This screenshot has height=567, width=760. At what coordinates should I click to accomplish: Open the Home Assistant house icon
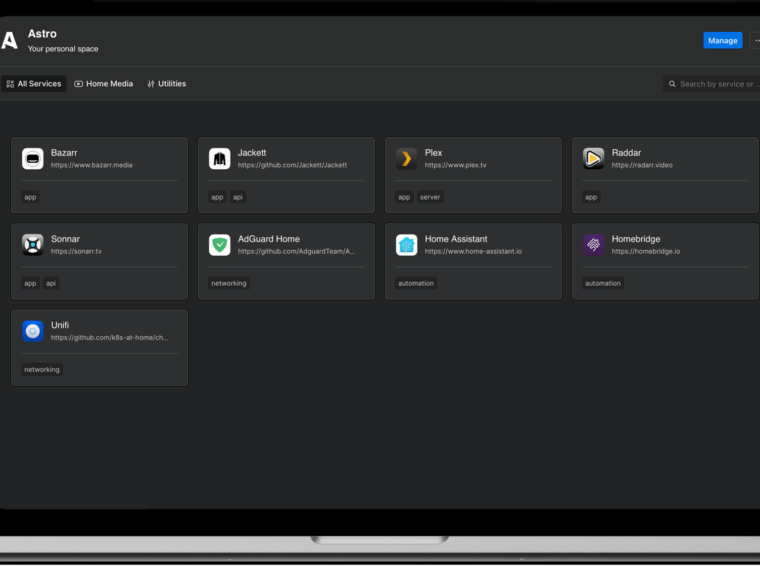tap(406, 245)
